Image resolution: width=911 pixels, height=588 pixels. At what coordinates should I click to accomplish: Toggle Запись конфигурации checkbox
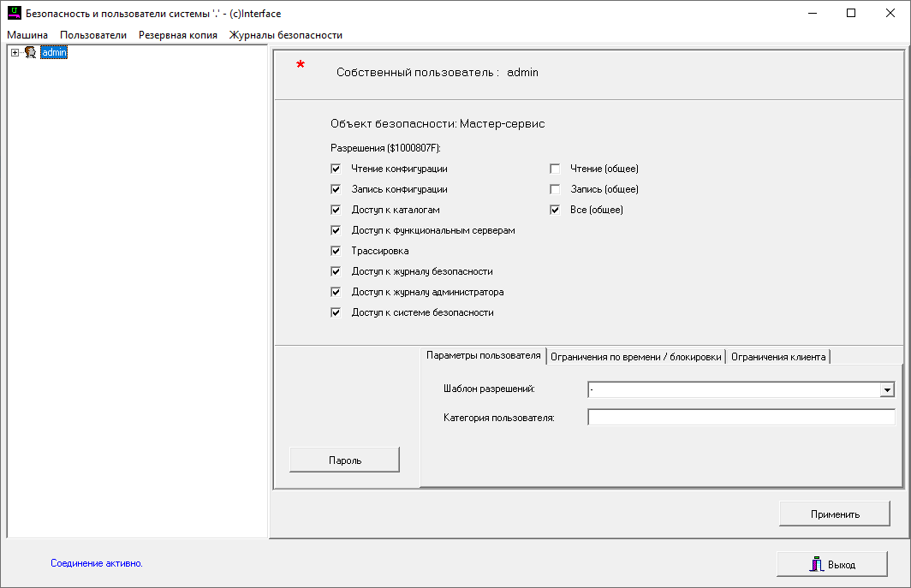[336, 190]
